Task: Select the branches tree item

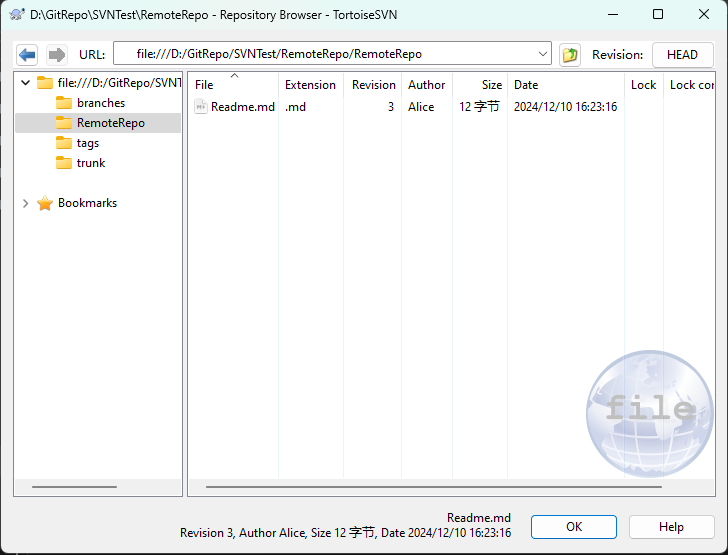Action: 101,103
